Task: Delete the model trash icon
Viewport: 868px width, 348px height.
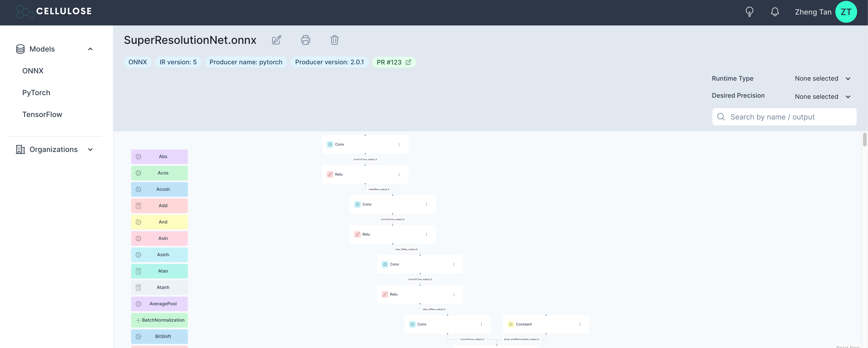Action: (x=335, y=40)
